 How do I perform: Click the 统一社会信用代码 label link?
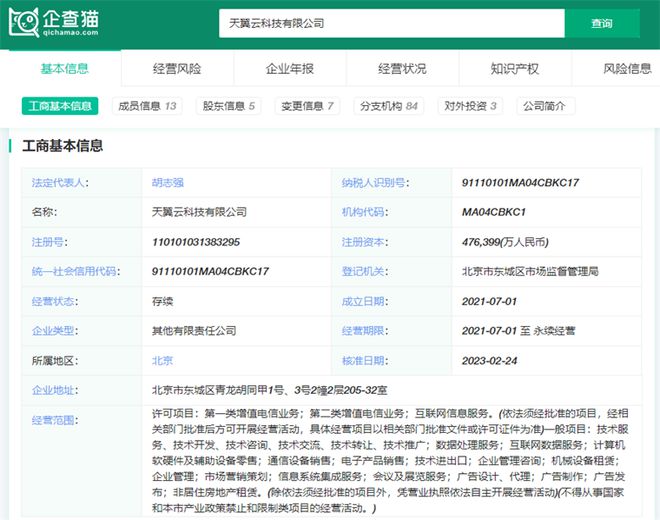click(x=74, y=272)
